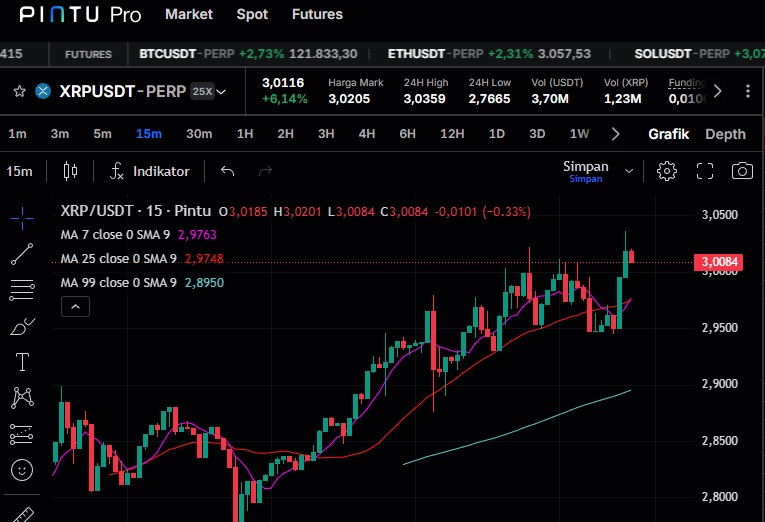Select the 1D timeframe
The height and width of the screenshot is (522, 765).
(497, 134)
